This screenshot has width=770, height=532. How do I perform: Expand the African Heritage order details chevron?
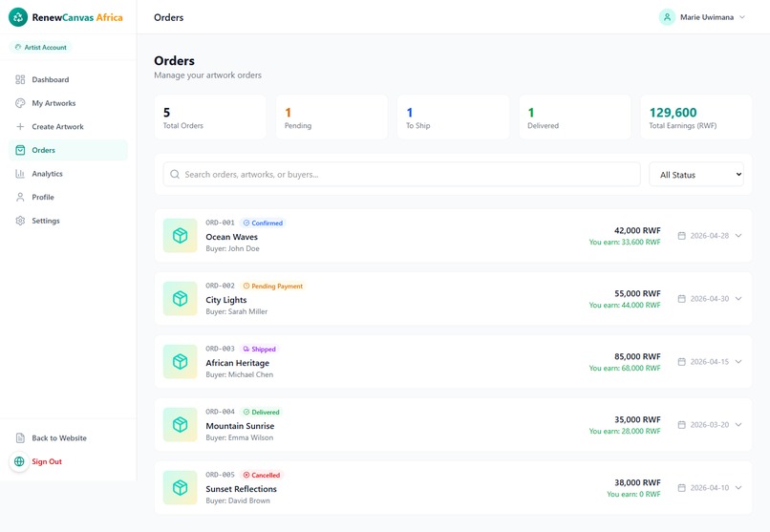738,362
